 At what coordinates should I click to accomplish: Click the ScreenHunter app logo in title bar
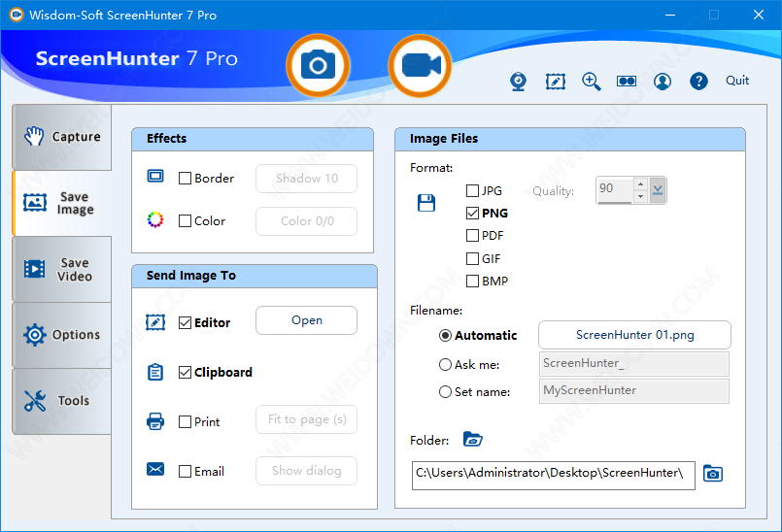click(16, 15)
